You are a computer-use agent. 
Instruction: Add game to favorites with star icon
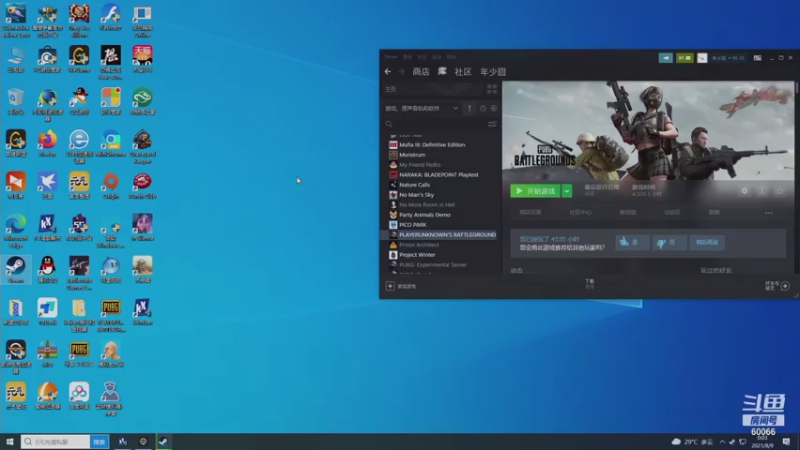click(x=779, y=191)
